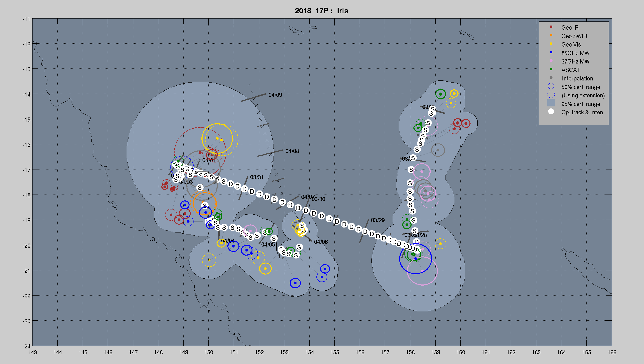
Task: Click the 37GHz MW pink legend dot
Action: coord(551,61)
